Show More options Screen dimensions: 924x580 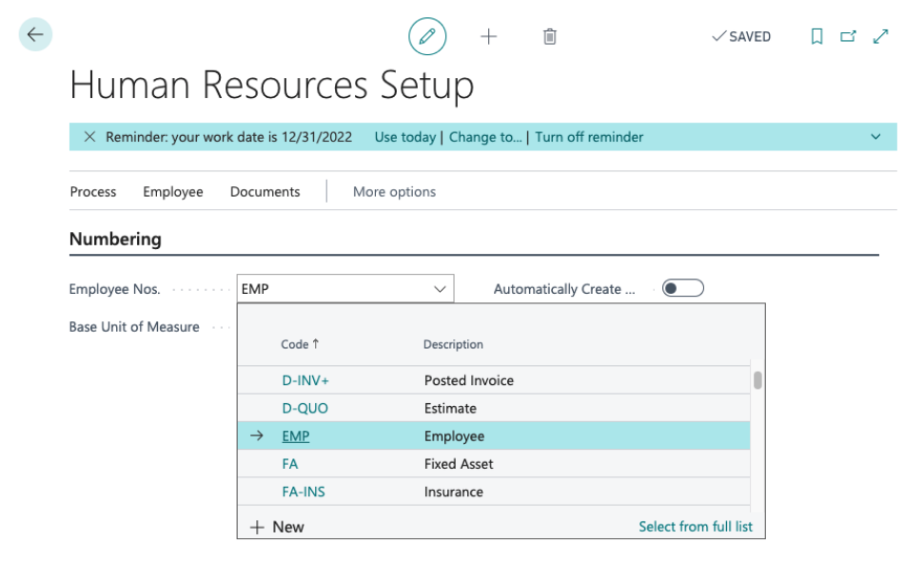click(x=394, y=192)
